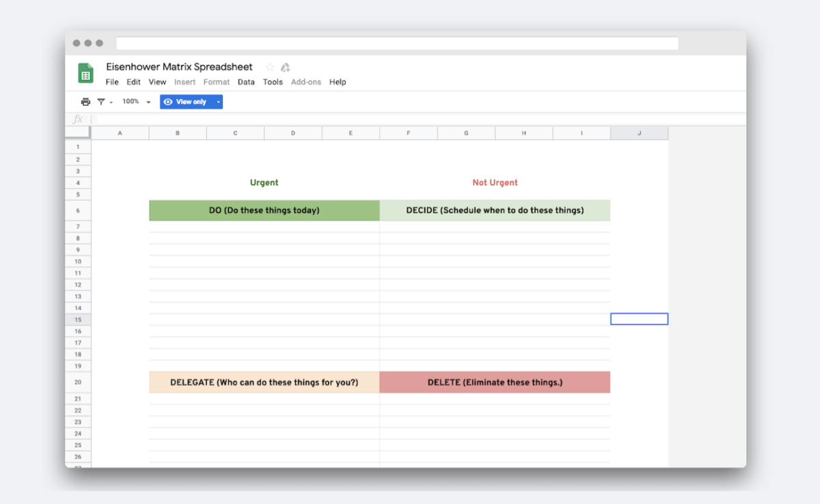Image resolution: width=820 pixels, height=504 pixels.
Task: Click the add to Drive icon
Action: coord(286,67)
